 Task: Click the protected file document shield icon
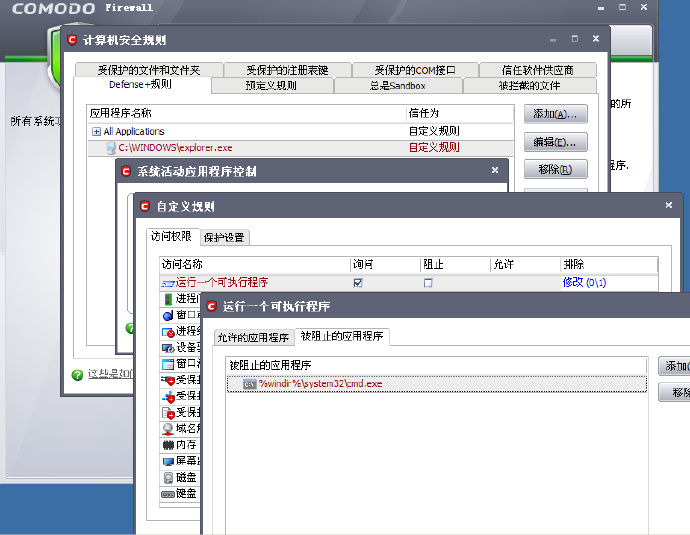click(x=168, y=413)
